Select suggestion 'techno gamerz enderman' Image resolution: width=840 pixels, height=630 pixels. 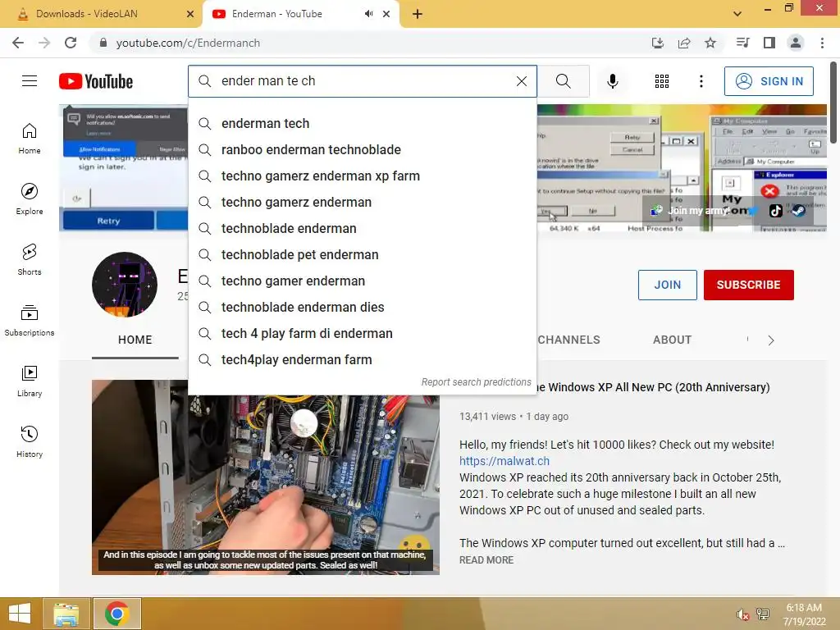[362, 202]
